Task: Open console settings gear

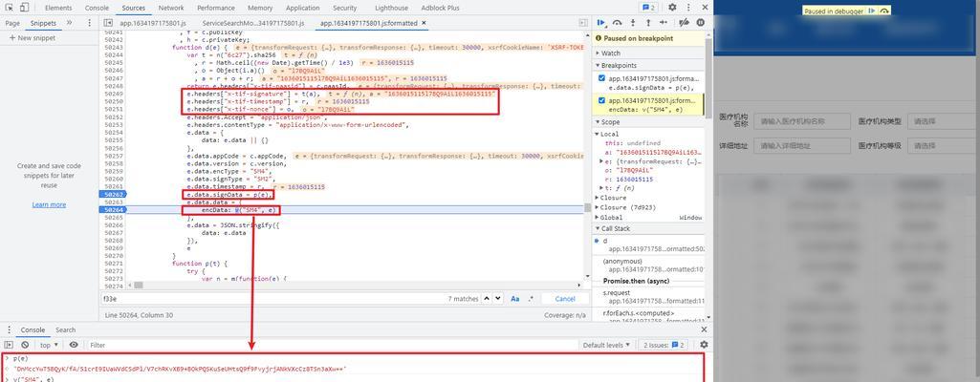Action: (x=704, y=345)
